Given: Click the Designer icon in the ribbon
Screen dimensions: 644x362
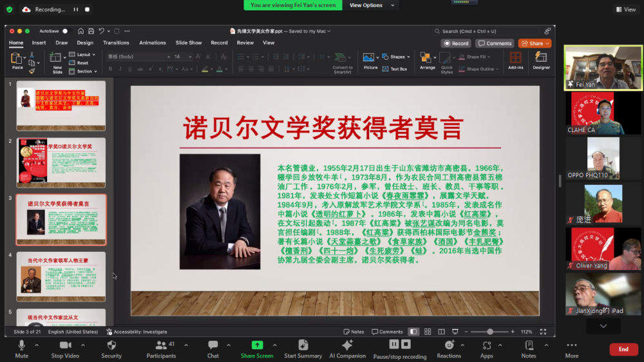Looking at the screenshot, I should click(x=541, y=59).
